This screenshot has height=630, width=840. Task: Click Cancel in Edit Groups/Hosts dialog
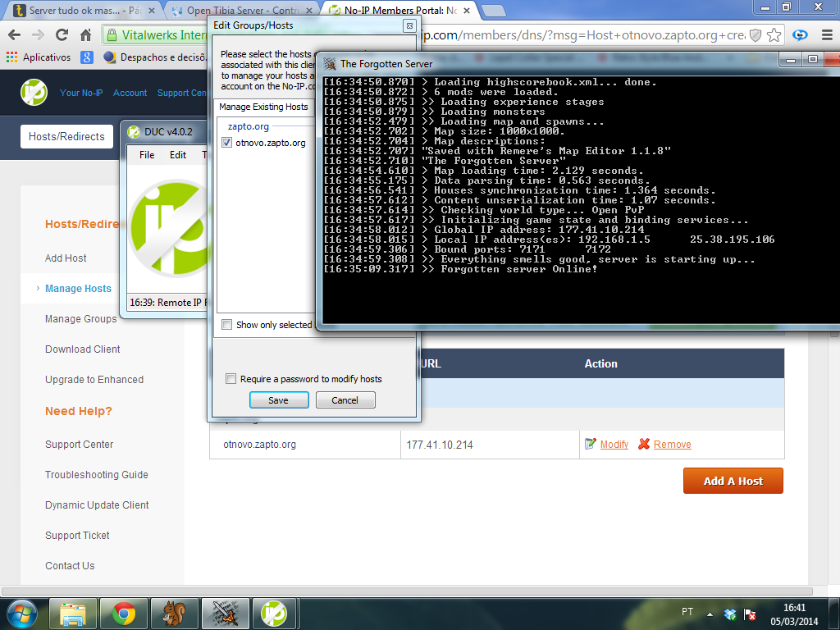tap(345, 400)
